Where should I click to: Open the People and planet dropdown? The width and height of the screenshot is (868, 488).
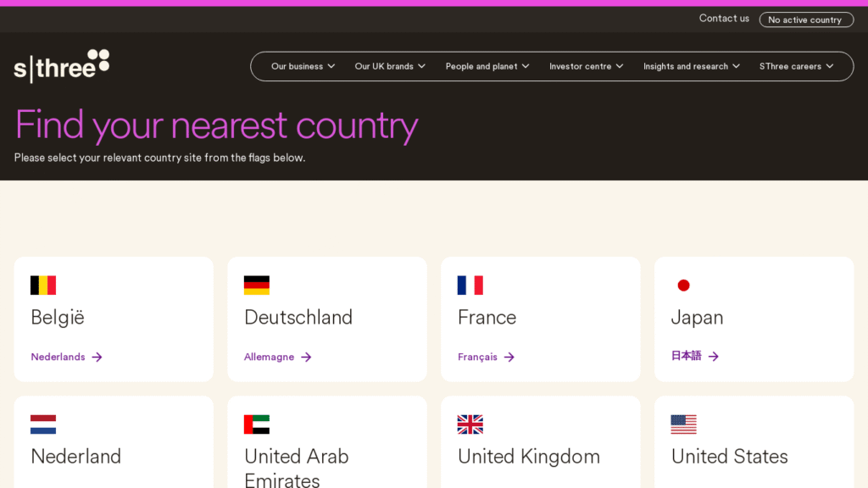(x=487, y=66)
